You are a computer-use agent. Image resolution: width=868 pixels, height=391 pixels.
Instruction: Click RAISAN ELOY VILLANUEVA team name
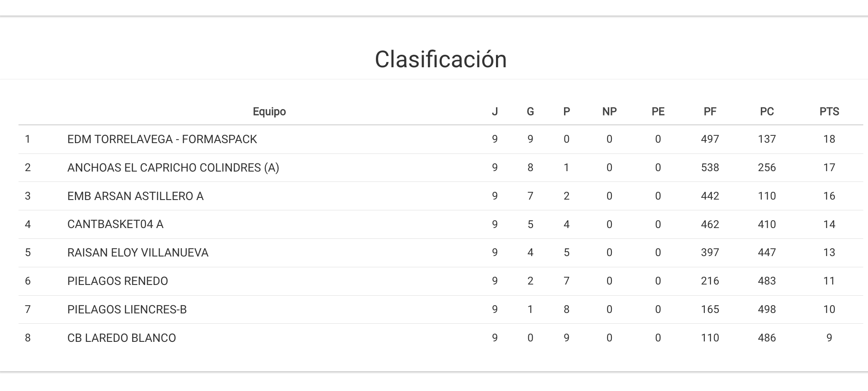pos(138,253)
